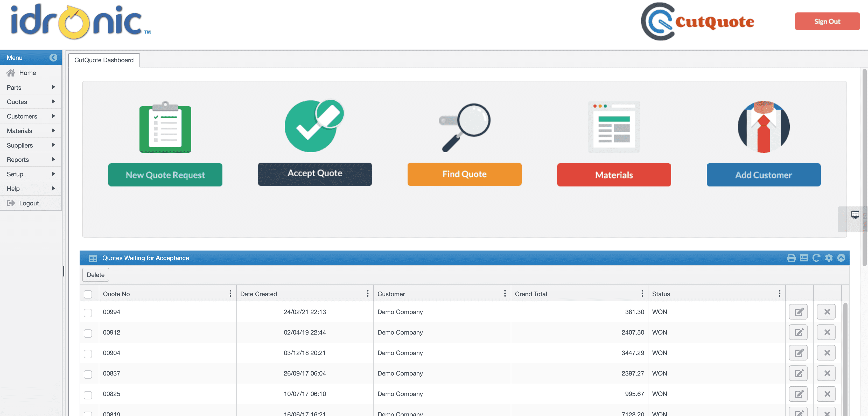
Task: Delete quote 00912 with the X icon
Action: coord(826,332)
